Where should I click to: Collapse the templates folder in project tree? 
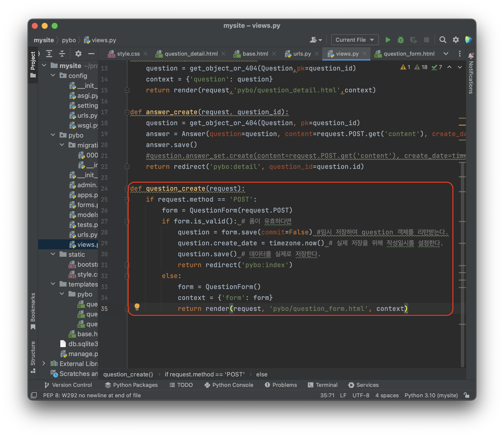coord(53,284)
